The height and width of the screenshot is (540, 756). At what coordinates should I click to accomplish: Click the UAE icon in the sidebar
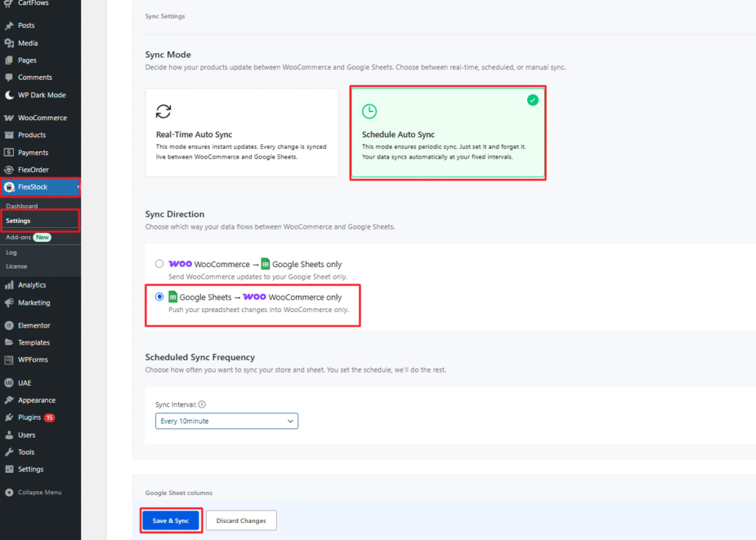(x=9, y=383)
